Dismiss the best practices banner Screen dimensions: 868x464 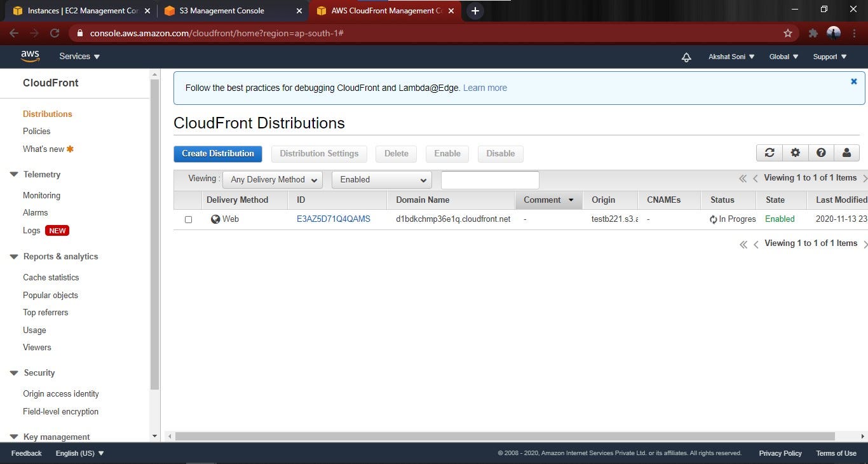click(854, 81)
